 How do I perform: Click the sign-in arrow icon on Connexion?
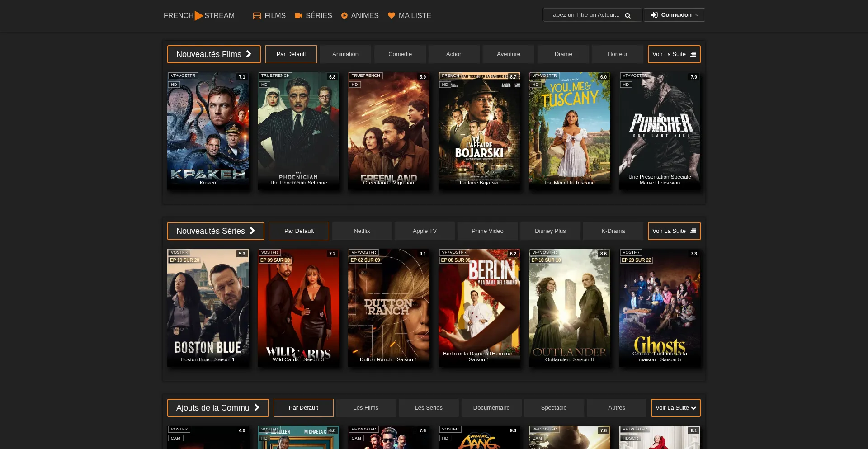click(654, 15)
